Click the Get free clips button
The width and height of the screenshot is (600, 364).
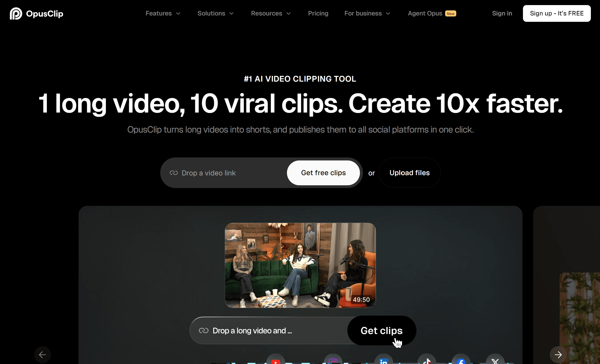(x=323, y=173)
